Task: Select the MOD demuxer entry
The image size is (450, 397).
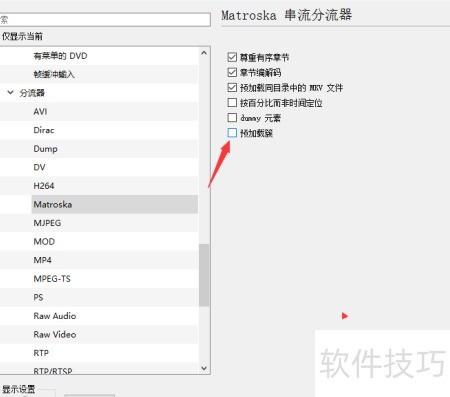Action: point(44,241)
